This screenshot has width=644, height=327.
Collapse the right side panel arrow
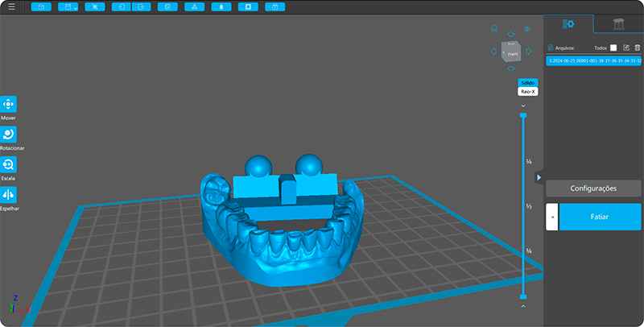tap(539, 177)
